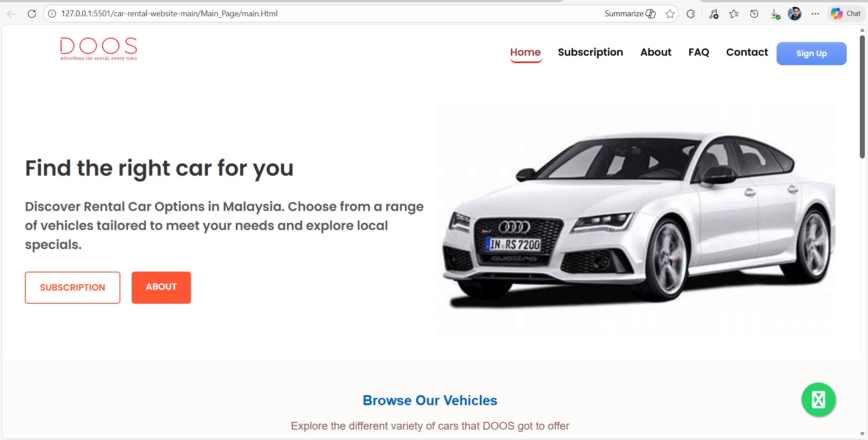Click Summarize in the address bar
Image resolution: width=868 pixels, height=440 pixels.
[x=630, y=14]
